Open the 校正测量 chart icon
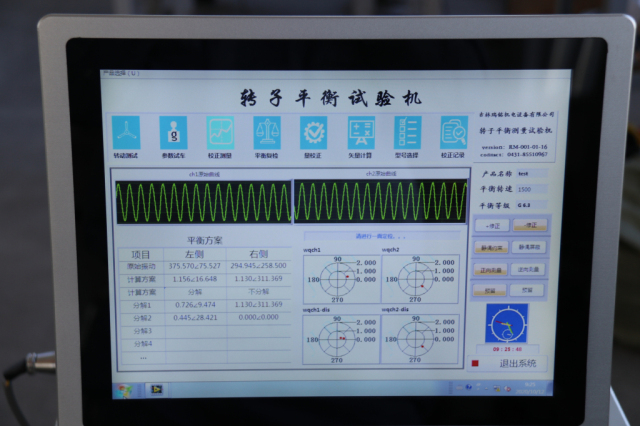Viewport: 640px width, 426px height. tap(220, 133)
